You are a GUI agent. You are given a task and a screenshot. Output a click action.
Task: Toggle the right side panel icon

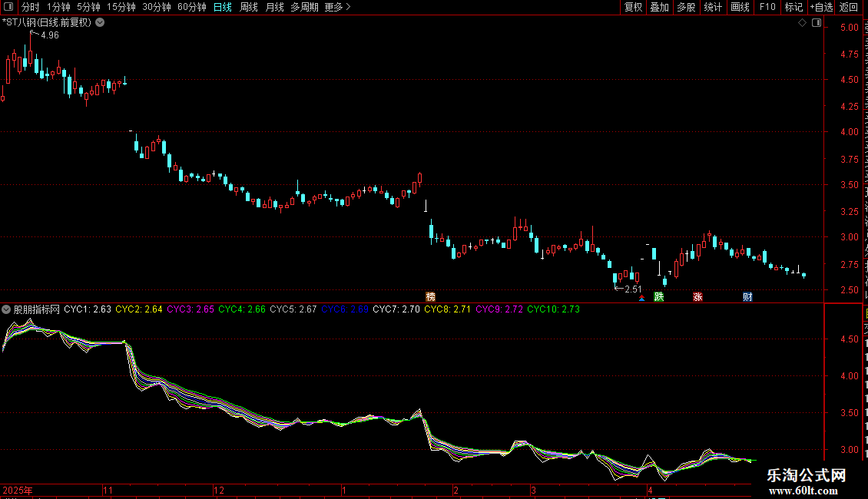pyautogui.click(x=817, y=23)
